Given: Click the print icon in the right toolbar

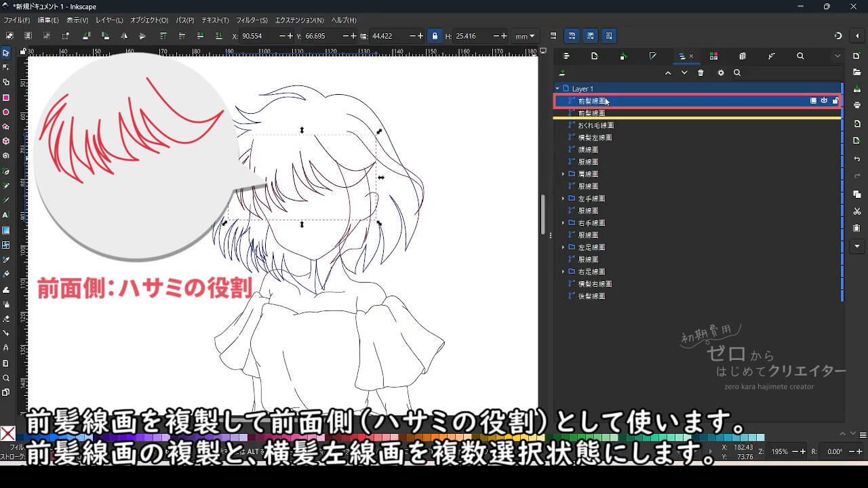Looking at the screenshot, I should coord(857,105).
